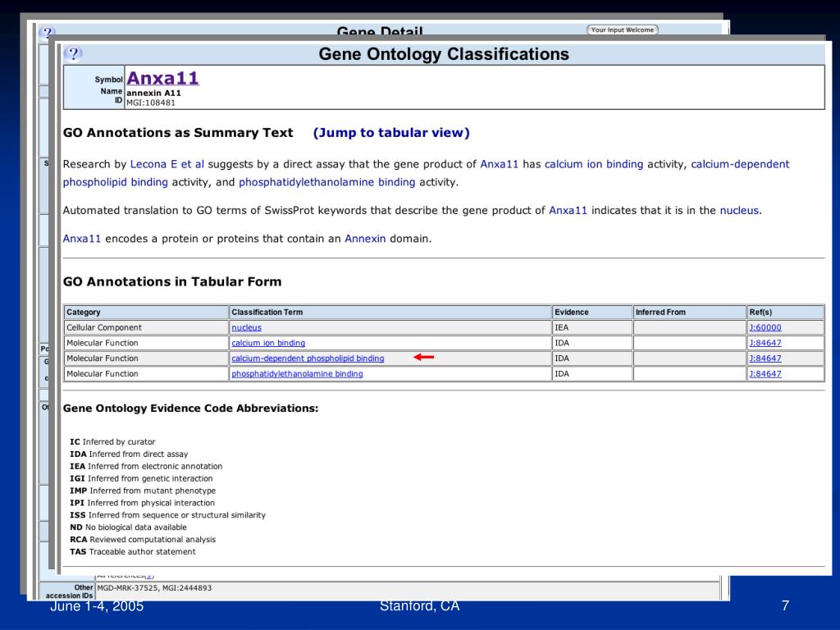
Task: Click IGI Inferred from genetic interaction entry
Action: (141, 479)
